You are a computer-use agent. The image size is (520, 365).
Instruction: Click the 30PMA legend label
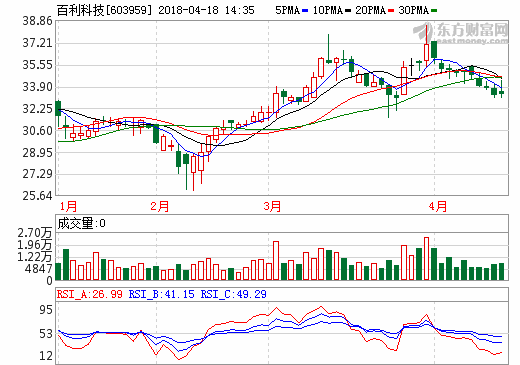[414, 10]
